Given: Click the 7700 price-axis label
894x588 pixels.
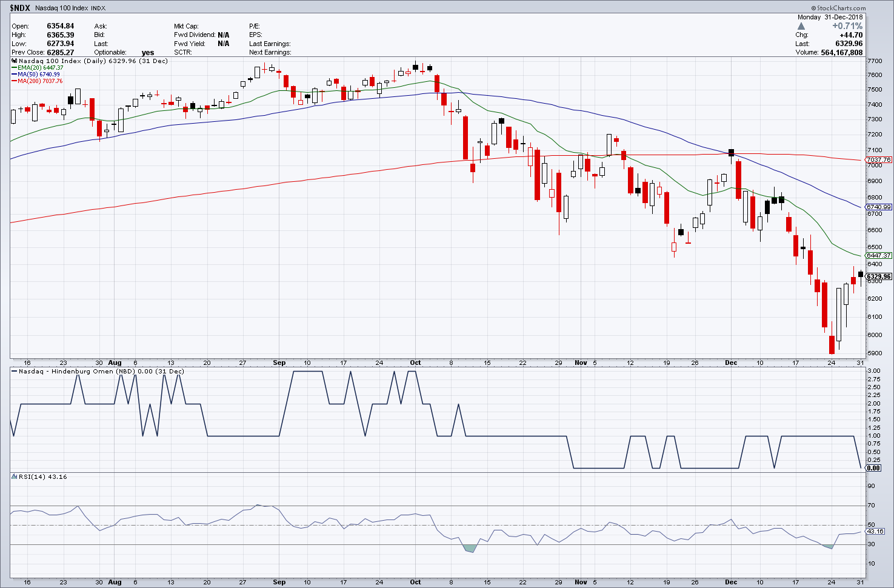Looking at the screenshot, I should (875, 61).
